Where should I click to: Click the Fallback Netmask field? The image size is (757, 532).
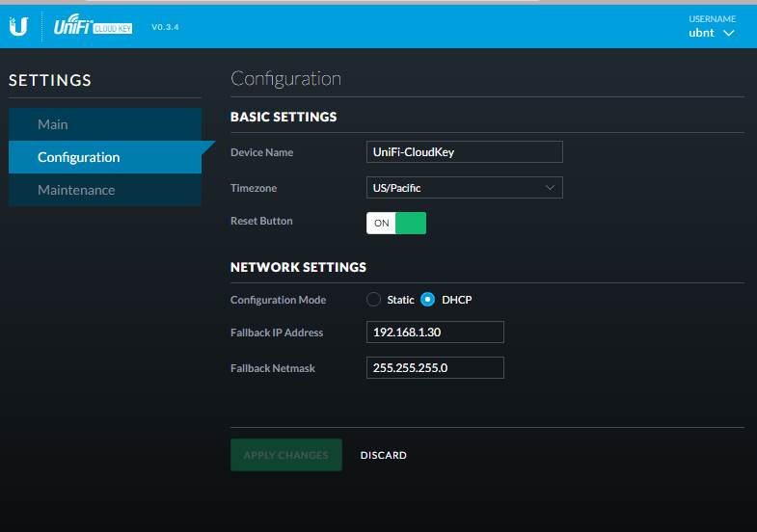point(435,368)
